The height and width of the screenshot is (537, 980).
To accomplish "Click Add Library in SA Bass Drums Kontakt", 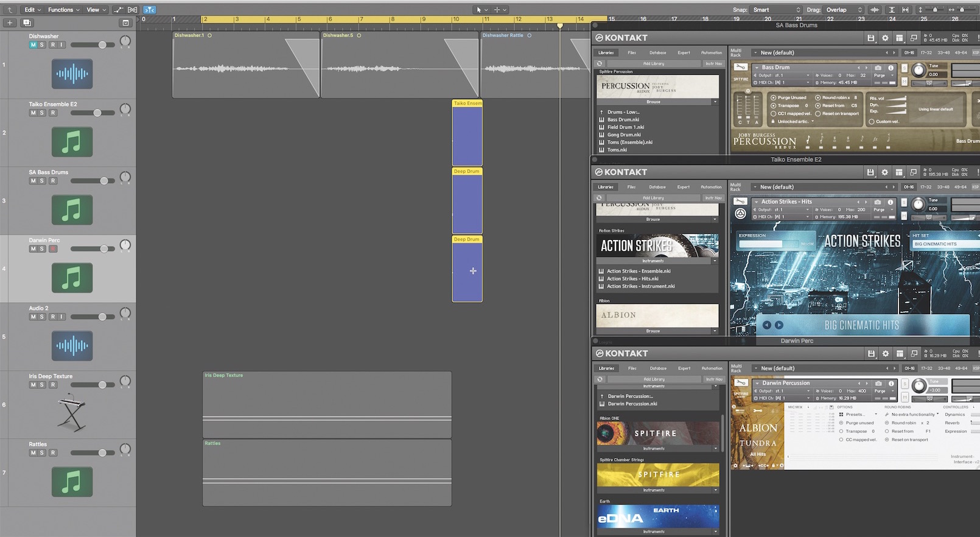I will coord(654,63).
